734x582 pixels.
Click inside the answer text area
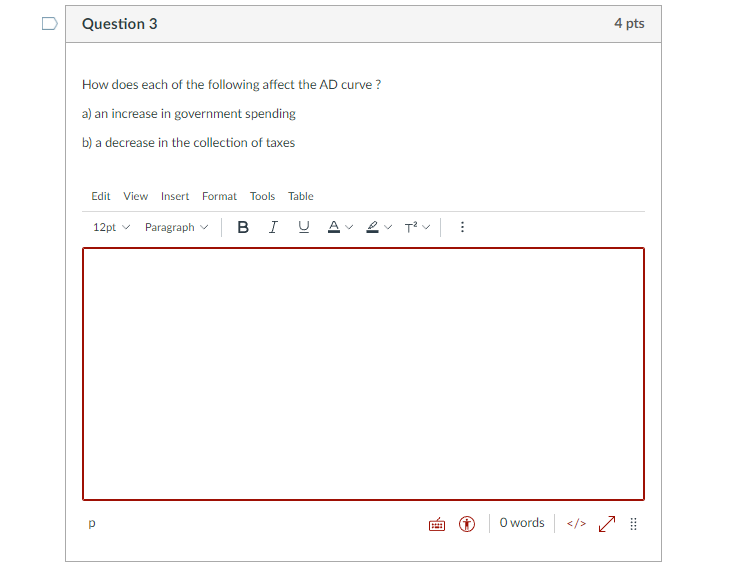click(364, 374)
